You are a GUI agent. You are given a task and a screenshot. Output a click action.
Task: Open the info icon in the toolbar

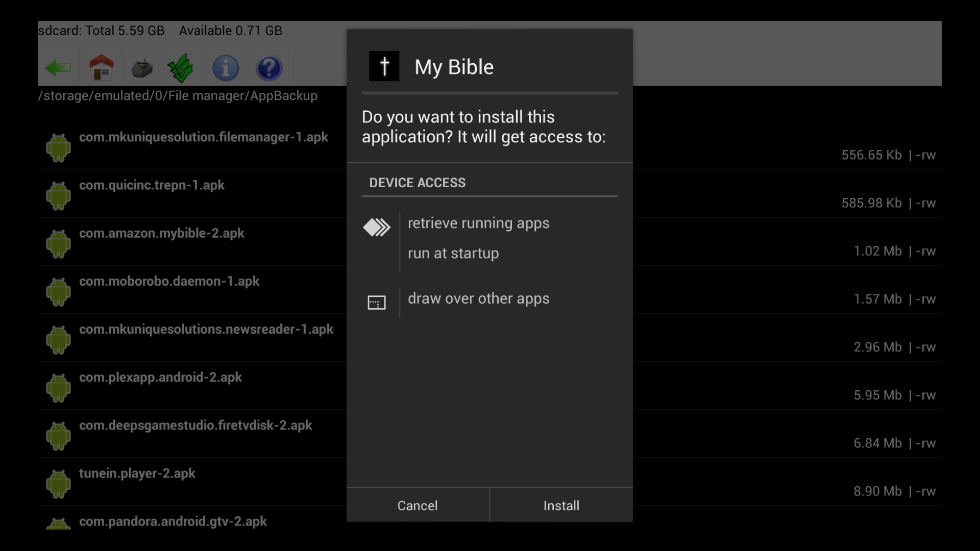coord(225,67)
